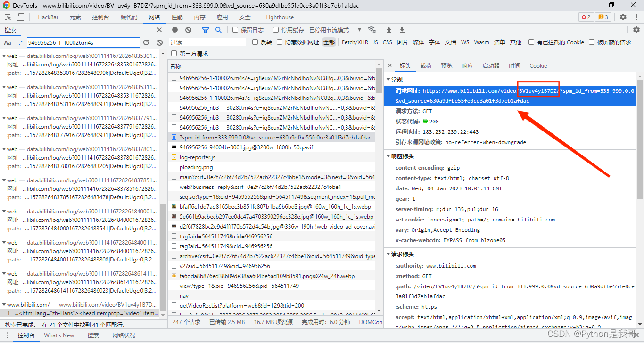Click the yellow issues count badge
The image size is (644, 343).
tap(603, 17)
